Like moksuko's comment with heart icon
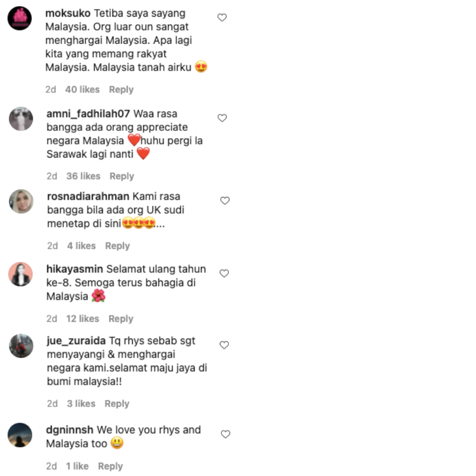Screen dimensions: 476x476 pyautogui.click(x=222, y=18)
